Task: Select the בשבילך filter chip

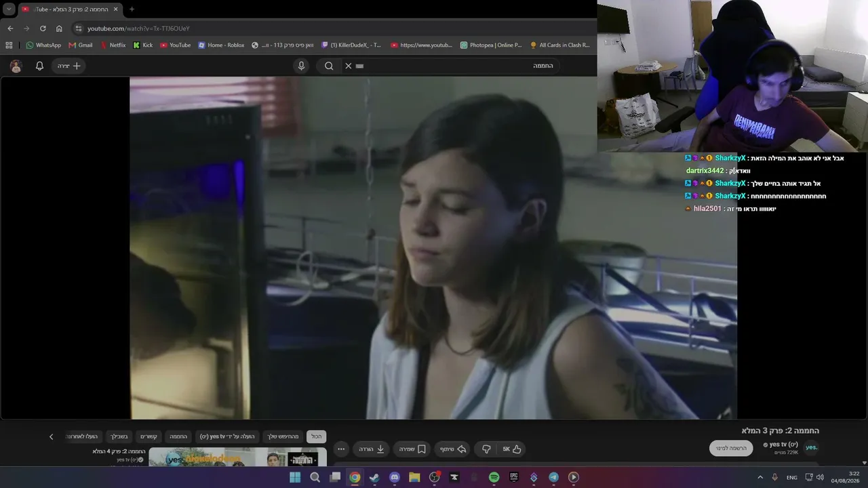Action: point(119,436)
